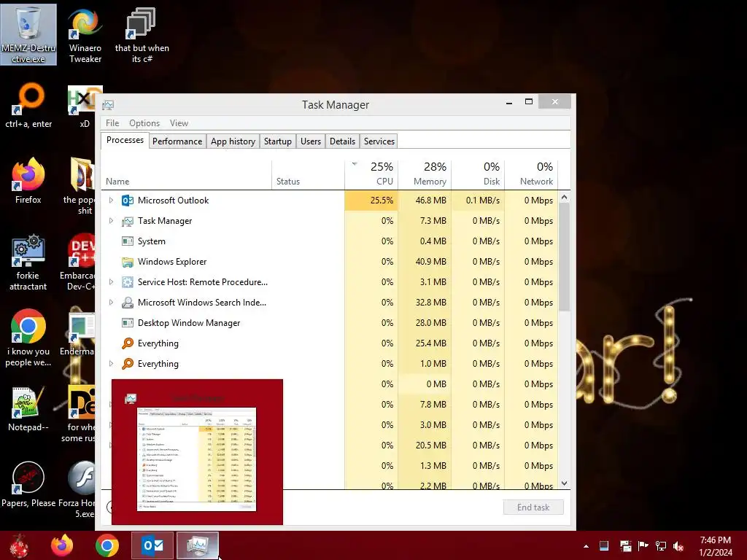747x560 pixels.
Task: Open Firefox desktop shortcut
Action: (x=28, y=181)
